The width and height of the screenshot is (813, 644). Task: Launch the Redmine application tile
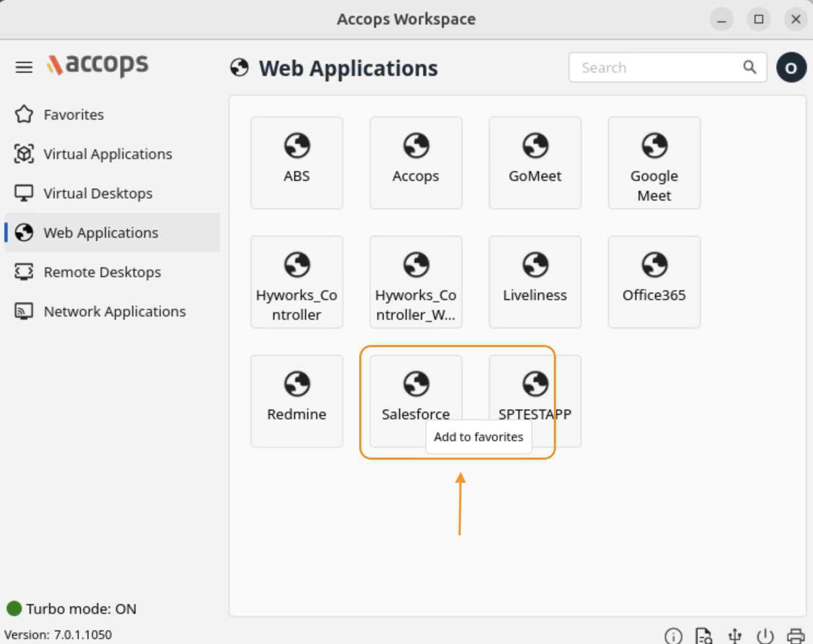tap(296, 401)
